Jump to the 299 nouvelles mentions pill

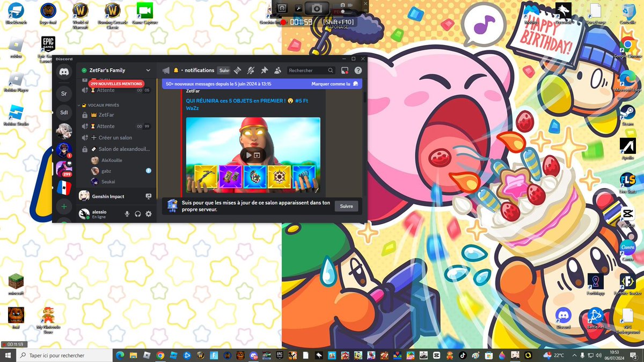[x=116, y=84]
